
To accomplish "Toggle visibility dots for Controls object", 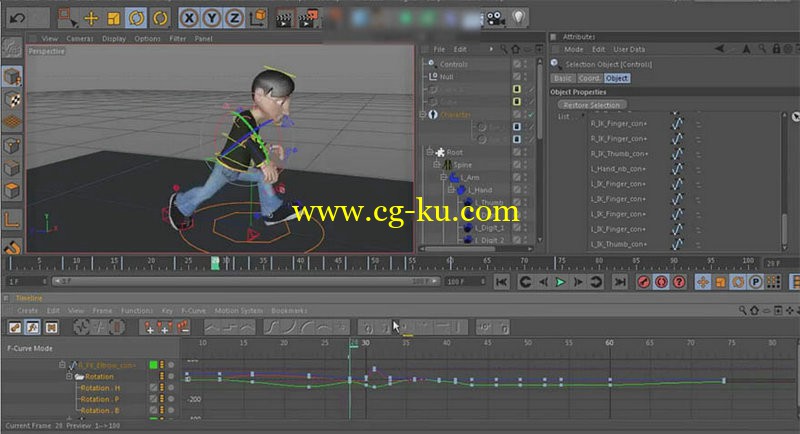I will coord(526,64).
